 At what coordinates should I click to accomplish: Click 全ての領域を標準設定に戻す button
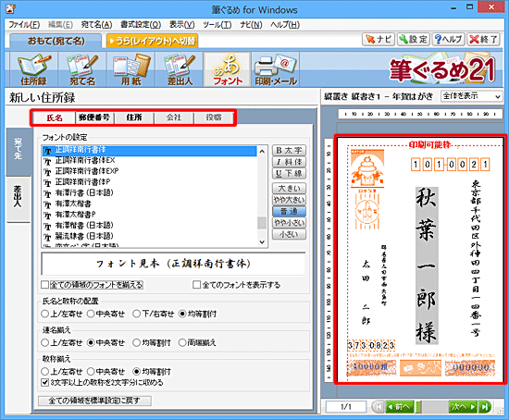click(x=94, y=401)
